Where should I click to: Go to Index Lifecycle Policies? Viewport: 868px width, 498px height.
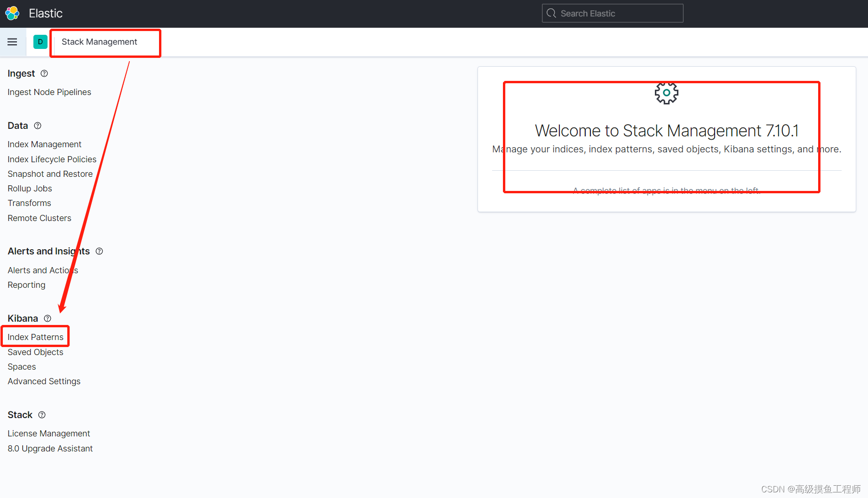coord(52,159)
